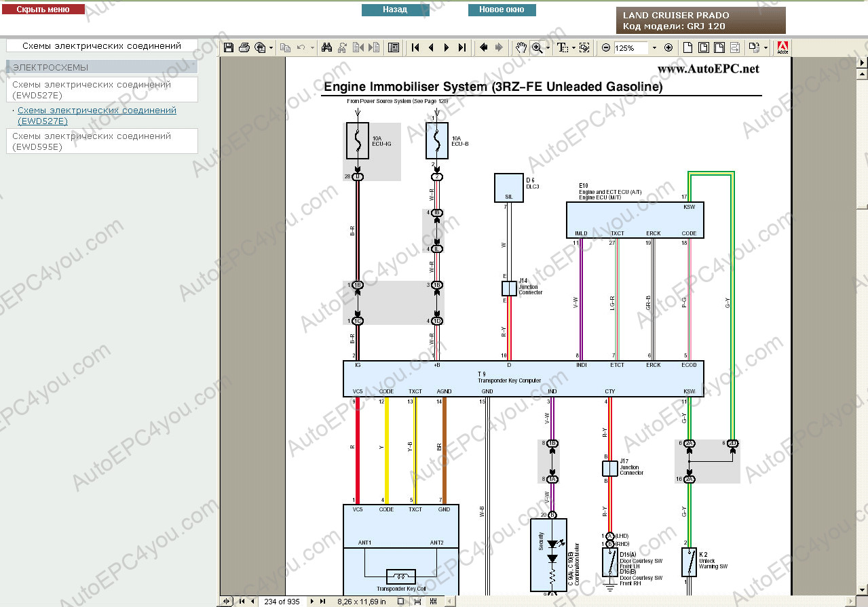Screen dimensions: 868x607
Task: Click the Новое окно button
Action: pos(502,10)
